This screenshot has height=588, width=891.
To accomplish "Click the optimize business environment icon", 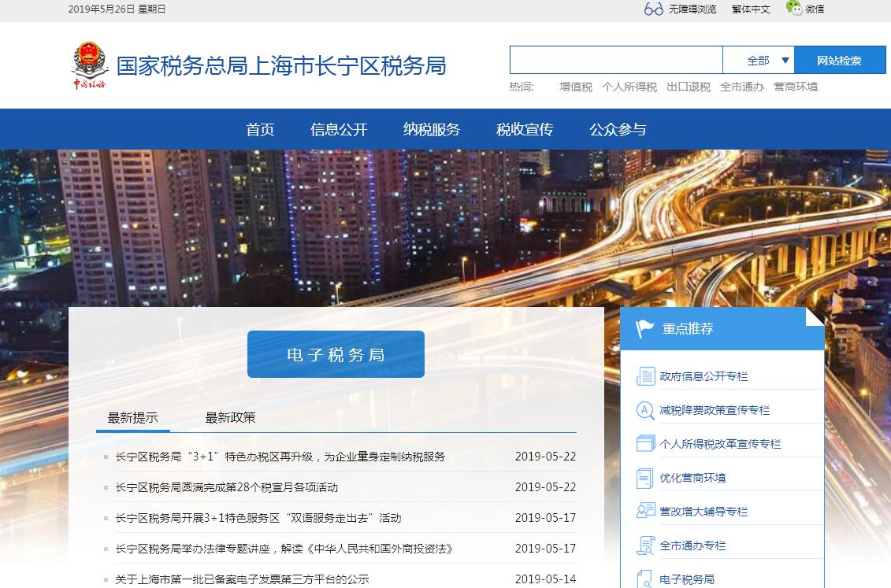I will pyautogui.click(x=645, y=478).
